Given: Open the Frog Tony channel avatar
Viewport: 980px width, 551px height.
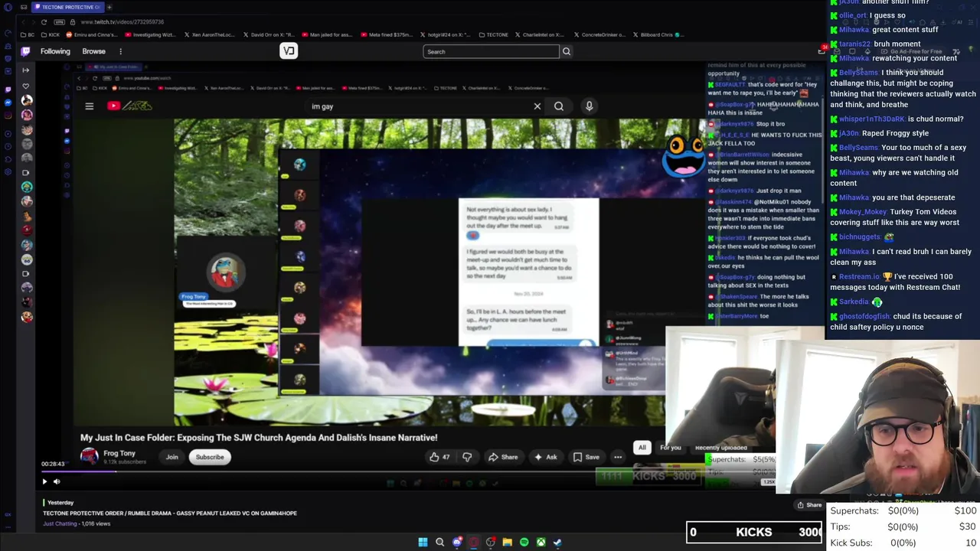Looking at the screenshot, I should (90, 457).
